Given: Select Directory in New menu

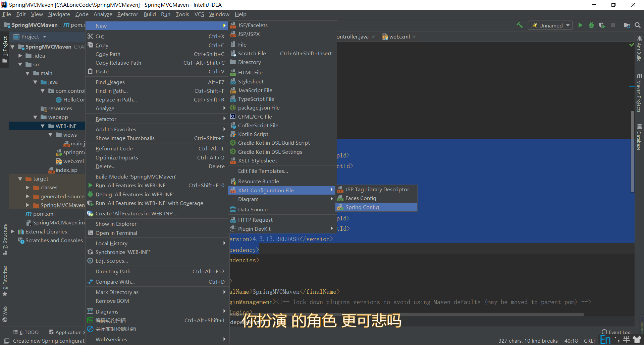Looking at the screenshot, I should pyautogui.click(x=282, y=62).
